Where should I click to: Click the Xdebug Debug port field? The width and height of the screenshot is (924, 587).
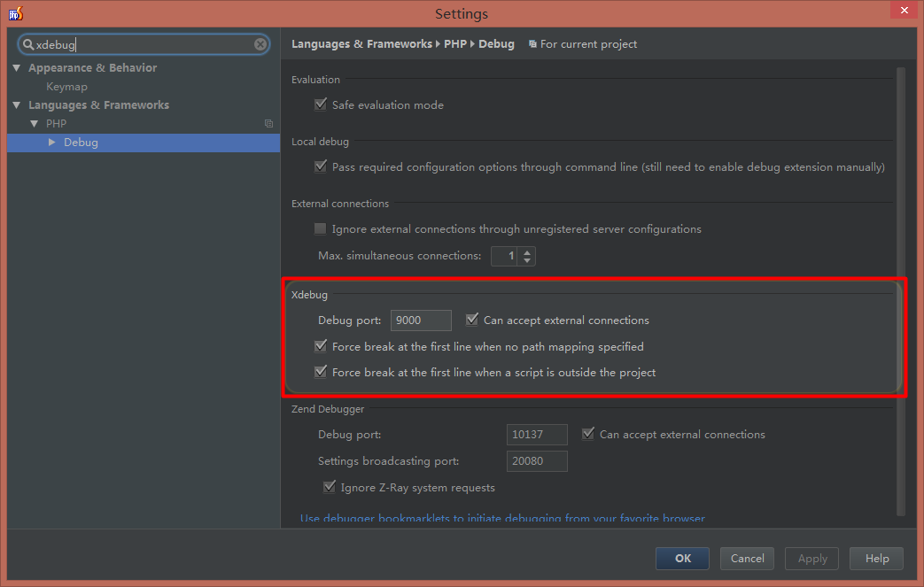tap(421, 321)
